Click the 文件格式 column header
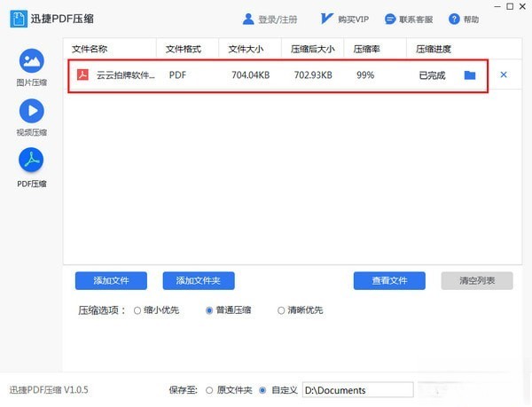 pyautogui.click(x=184, y=49)
